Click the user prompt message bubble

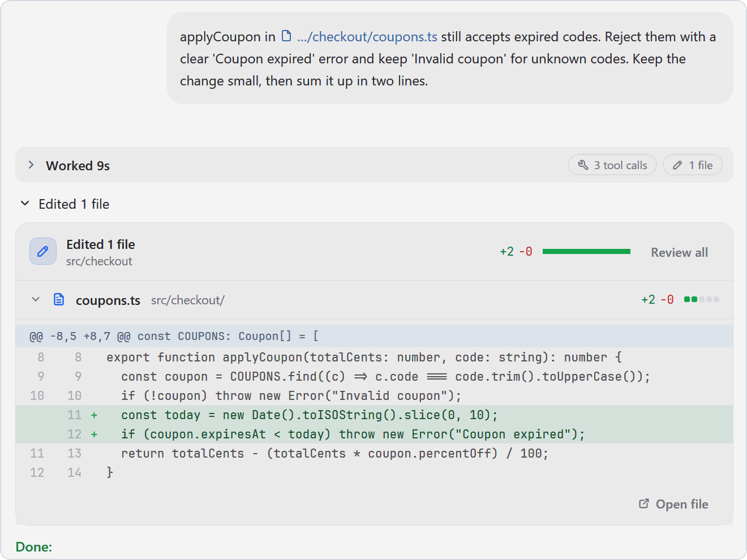(450, 58)
